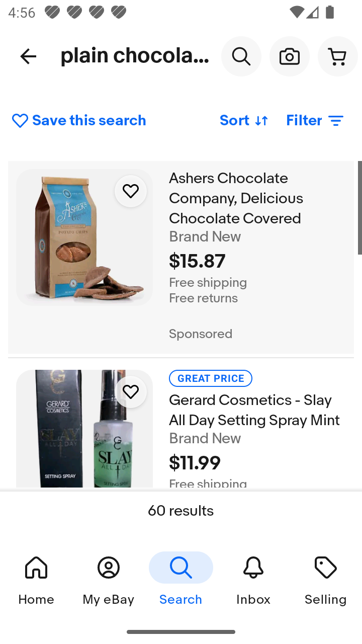Add Ashers Chocolate item to watchlist
Image resolution: width=362 pixels, height=644 pixels.
coord(131,191)
